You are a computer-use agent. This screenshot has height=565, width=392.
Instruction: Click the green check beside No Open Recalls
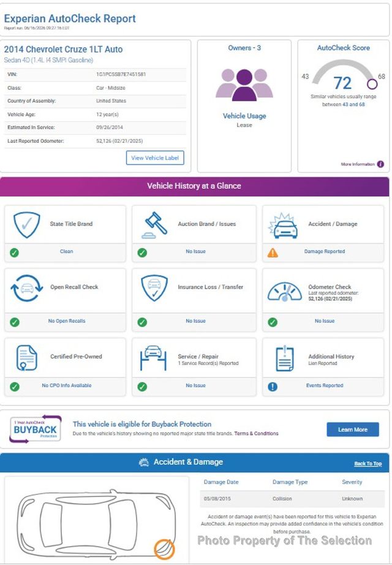pyautogui.click(x=15, y=322)
